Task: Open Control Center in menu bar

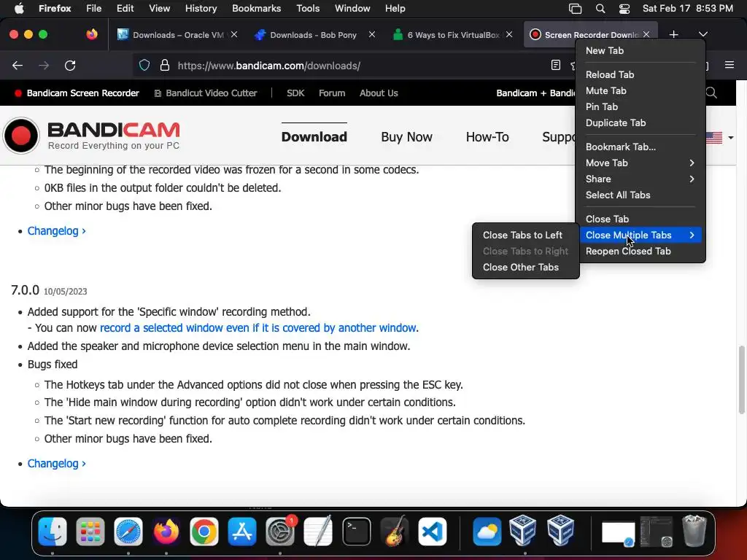Action: [x=624, y=9]
